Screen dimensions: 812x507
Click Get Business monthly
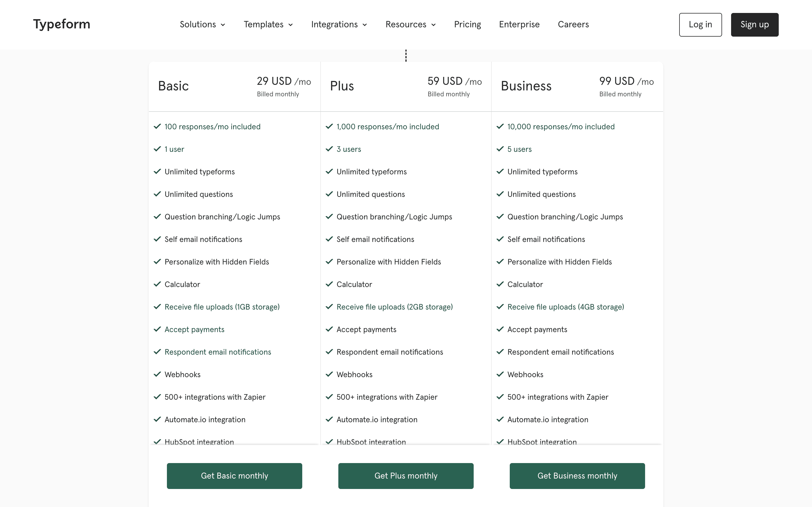tap(577, 476)
